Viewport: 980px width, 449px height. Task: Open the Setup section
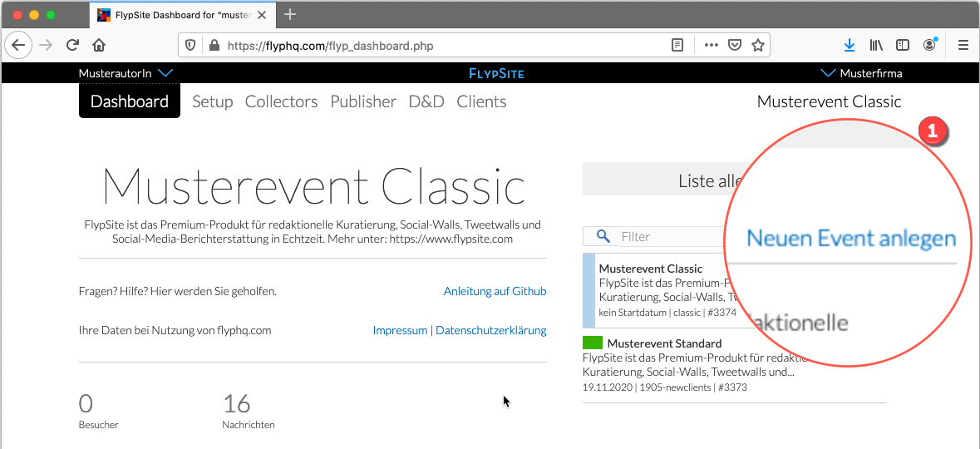pyautogui.click(x=213, y=101)
